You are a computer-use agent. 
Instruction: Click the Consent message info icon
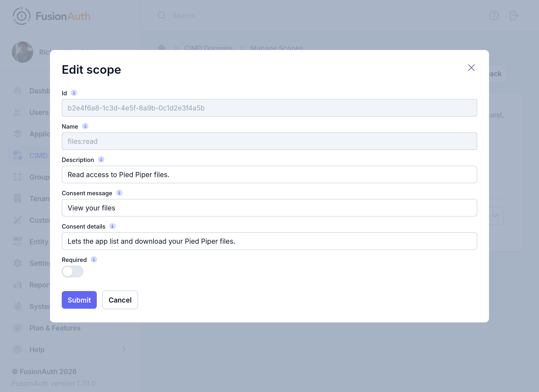pyautogui.click(x=119, y=193)
